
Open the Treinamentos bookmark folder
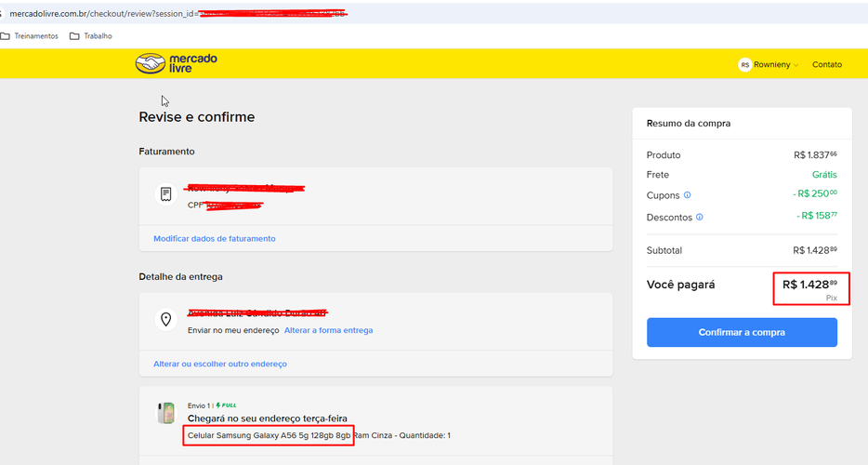pos(30,36)
